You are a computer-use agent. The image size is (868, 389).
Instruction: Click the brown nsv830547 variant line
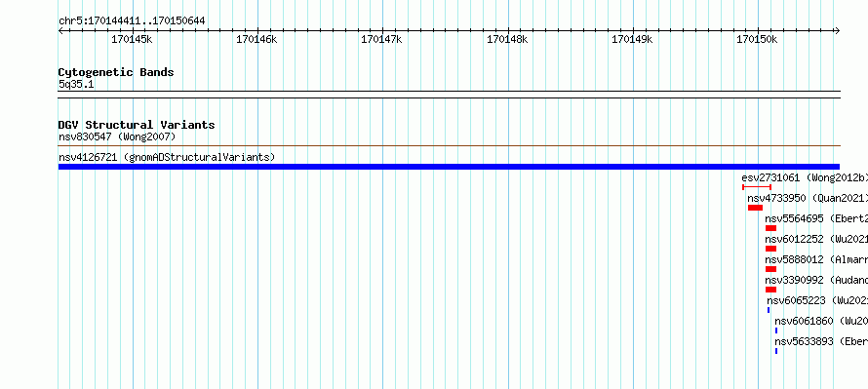(x=449, y=146)
